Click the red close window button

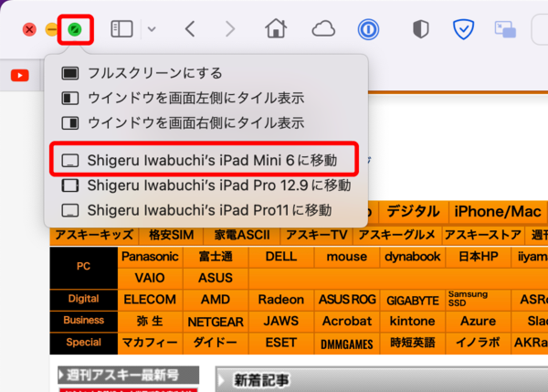[29, 29]
